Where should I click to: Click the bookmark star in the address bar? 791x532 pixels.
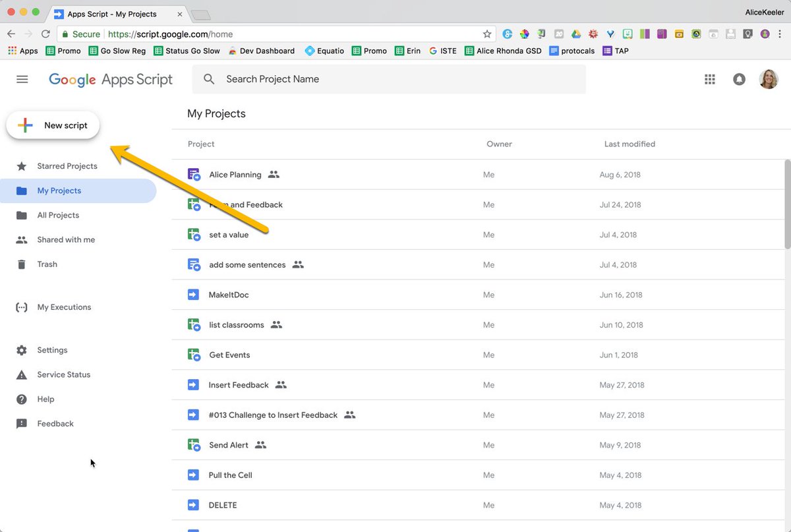tap(486, 34)
